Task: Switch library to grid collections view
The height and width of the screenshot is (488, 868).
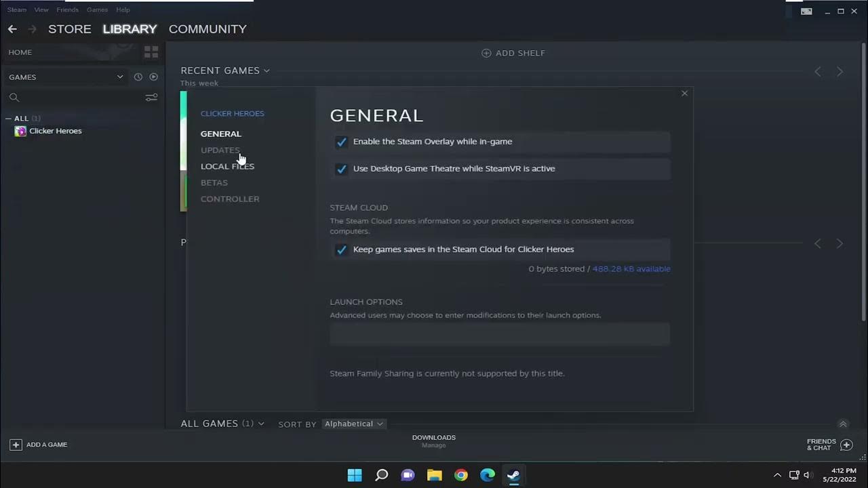Action: (151, 52)
